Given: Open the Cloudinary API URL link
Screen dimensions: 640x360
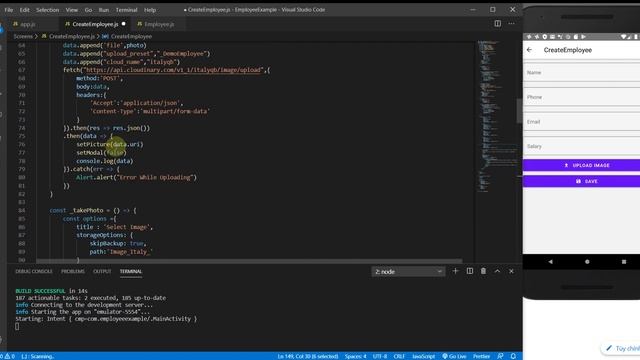Looking at the screenshot, I should click(173, 70).
